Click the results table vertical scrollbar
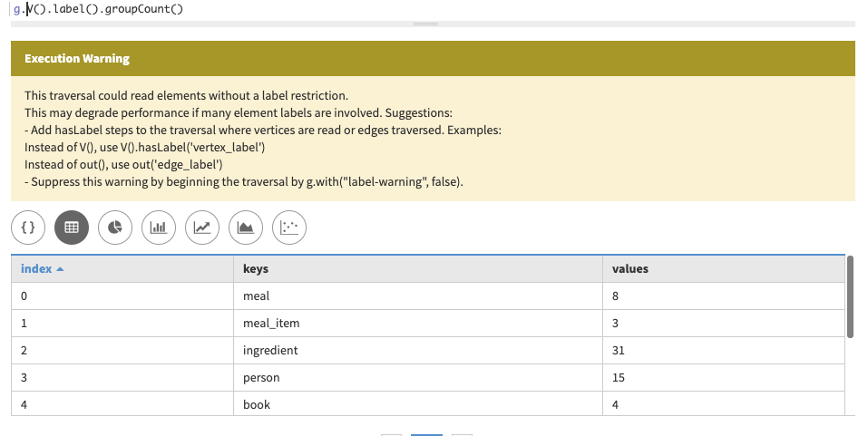The width and height of the screenshot is (868, 436). click(x=850, y=296)
